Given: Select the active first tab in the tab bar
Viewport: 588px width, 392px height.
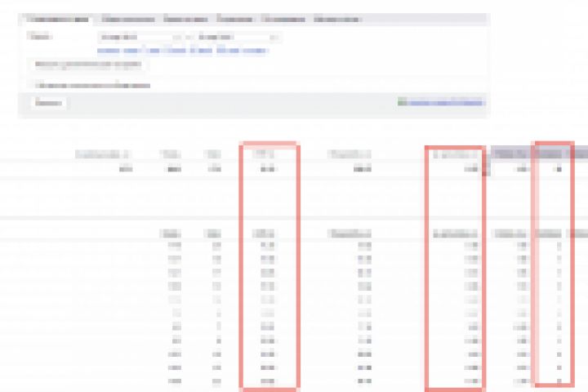Looking at the screenshot, I should click(57, 20).
